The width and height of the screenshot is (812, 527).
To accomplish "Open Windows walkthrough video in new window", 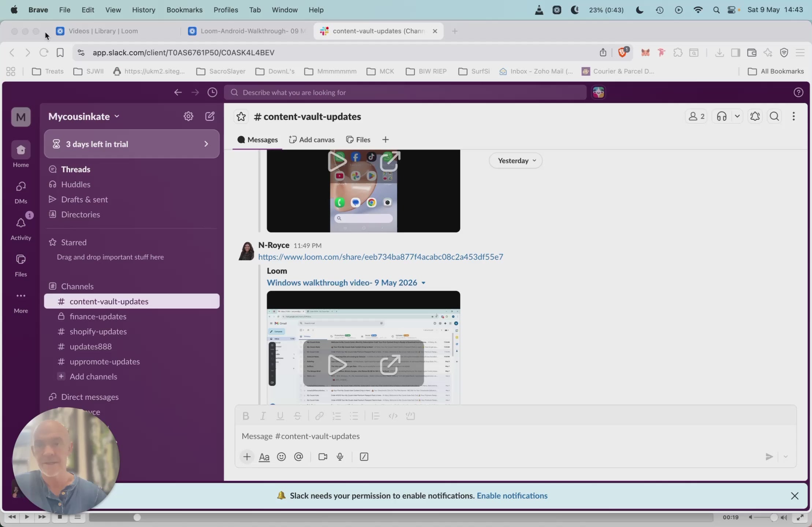I will coord(390,365).
